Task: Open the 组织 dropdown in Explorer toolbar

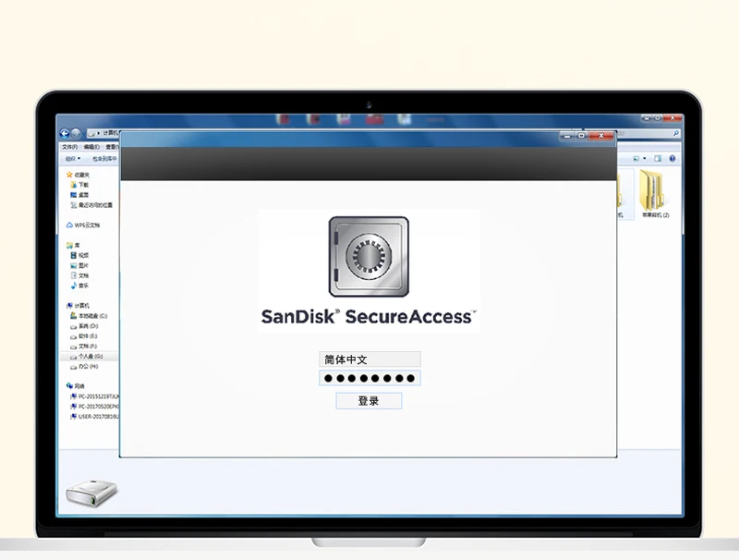Action: click(73, 159)
